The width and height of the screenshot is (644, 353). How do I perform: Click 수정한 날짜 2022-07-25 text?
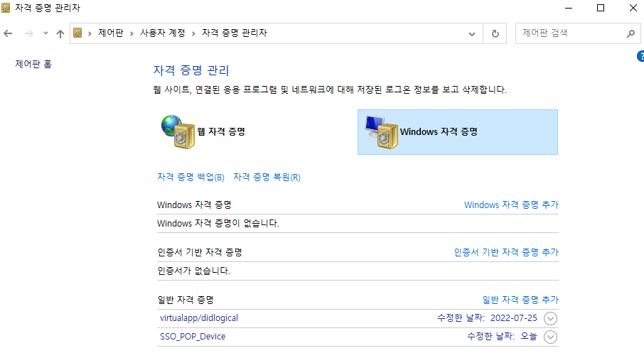tap(487, 318)
